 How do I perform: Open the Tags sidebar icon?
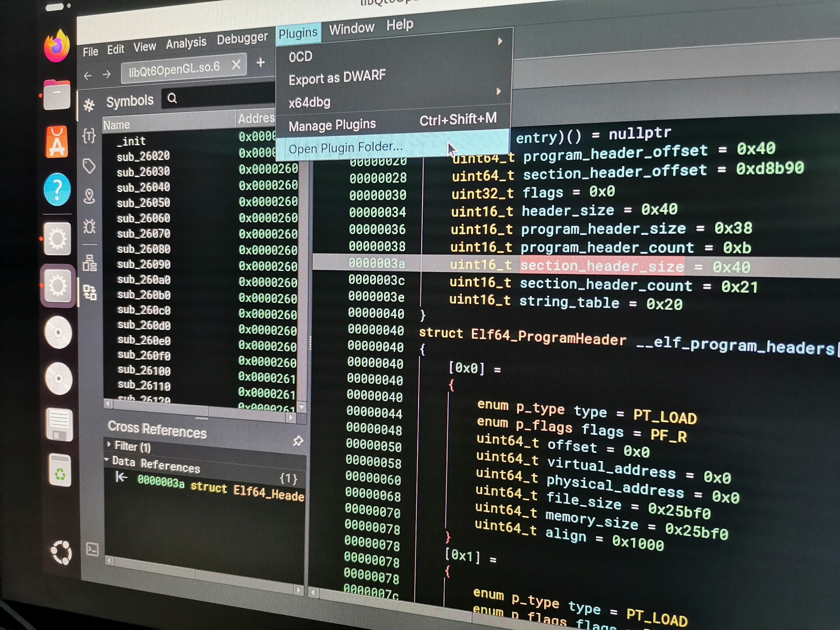[x=89, y=166]
